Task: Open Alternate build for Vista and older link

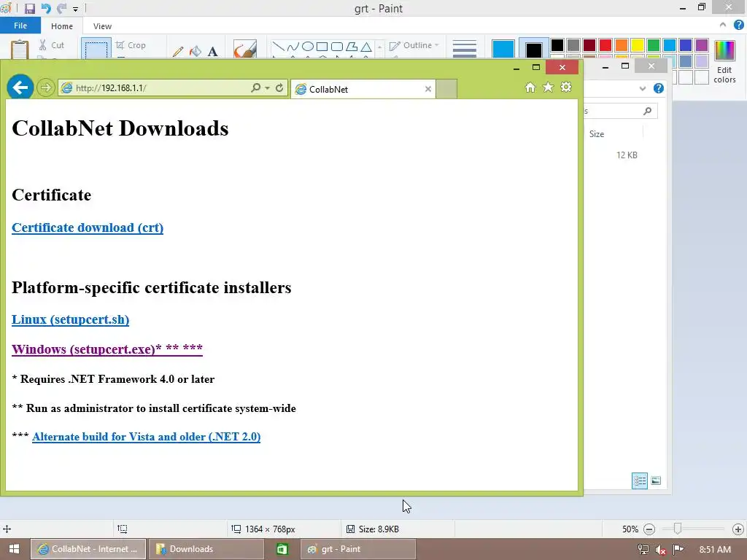Action: 146,437
